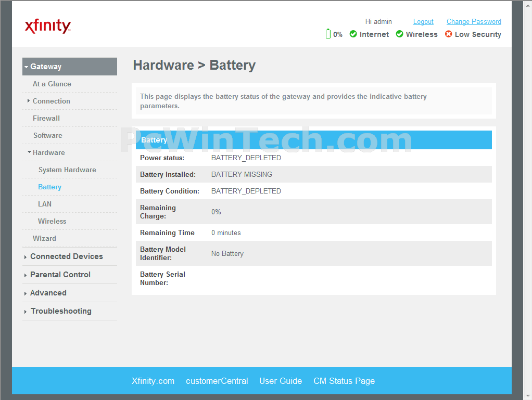Click the Internet green check icon
Screen dimensions: 532x400
(x=353, y=34)
